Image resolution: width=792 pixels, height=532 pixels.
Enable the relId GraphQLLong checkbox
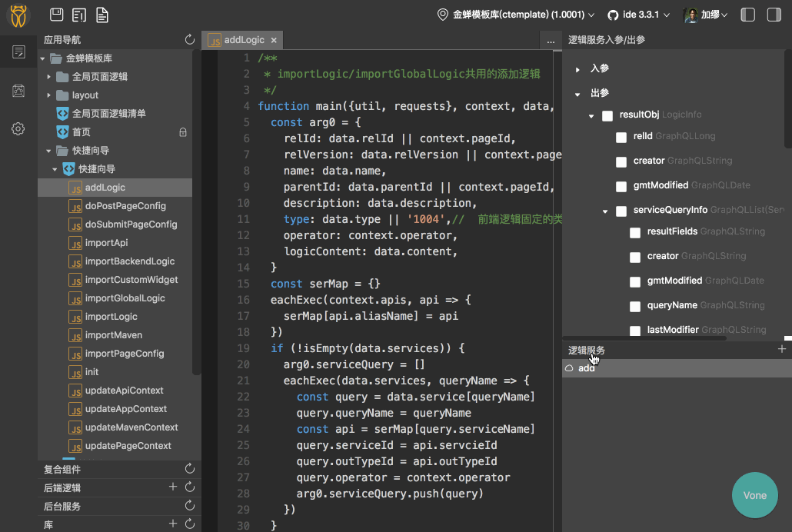pyautogui.click(x=621, y=137)
